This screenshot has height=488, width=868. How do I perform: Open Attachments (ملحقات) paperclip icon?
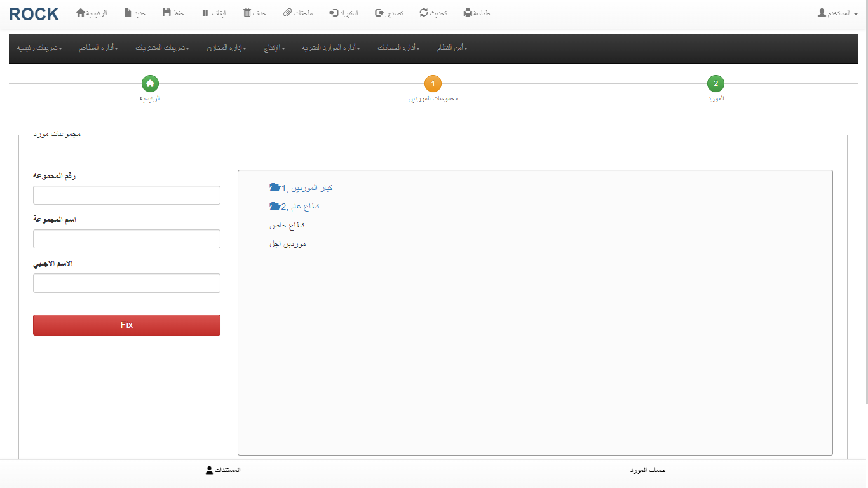[287, 13]
